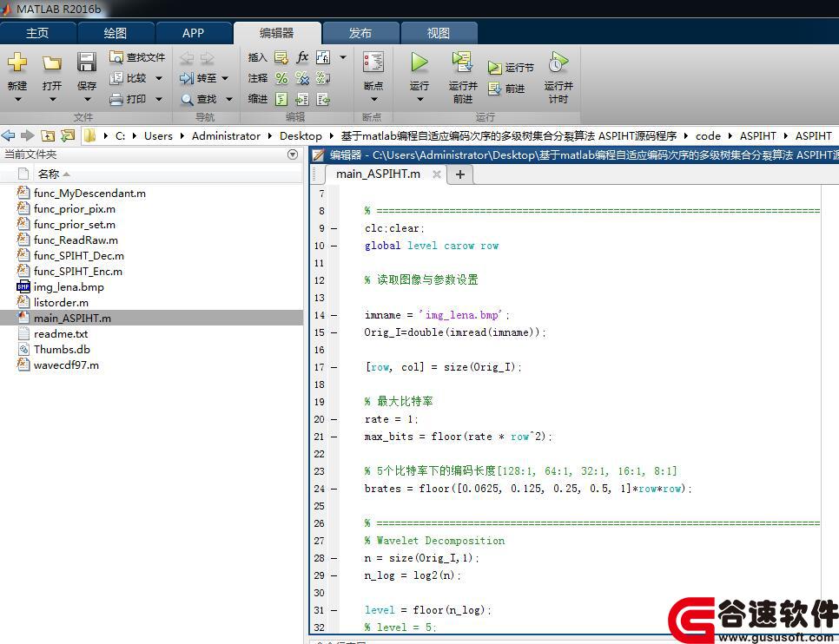The height and width of the screenshot is (644, 839).
Task: Click the 运行并计时 (Run and Time) icon
Action: (558, 62)
